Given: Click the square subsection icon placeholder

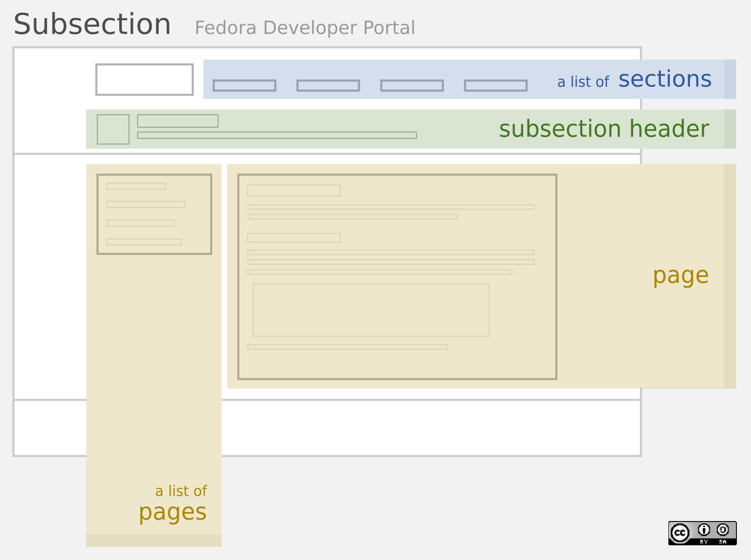Looking at the screenshot, I should click(113, 129).
